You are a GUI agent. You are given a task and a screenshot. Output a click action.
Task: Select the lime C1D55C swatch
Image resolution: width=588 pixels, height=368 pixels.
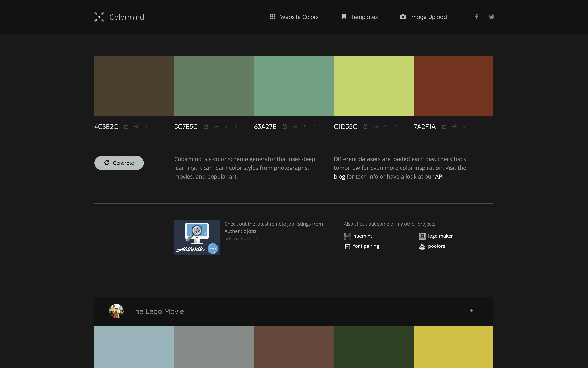(374, 86)
